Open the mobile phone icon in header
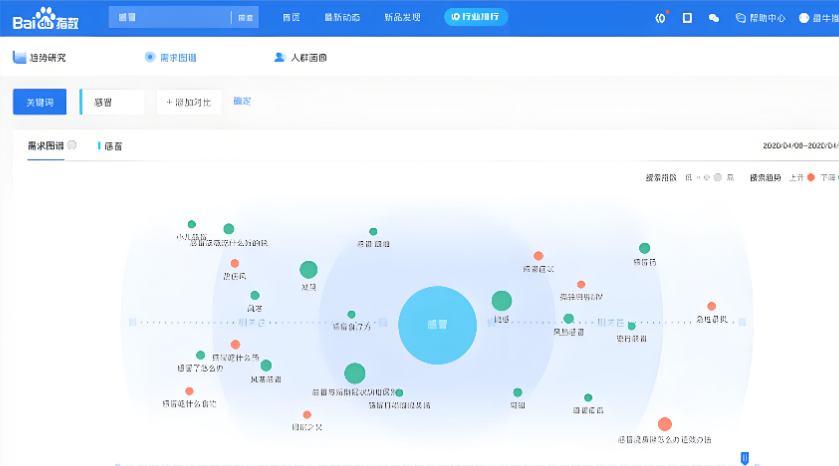The image size is (839, 466). pos(687,18)
